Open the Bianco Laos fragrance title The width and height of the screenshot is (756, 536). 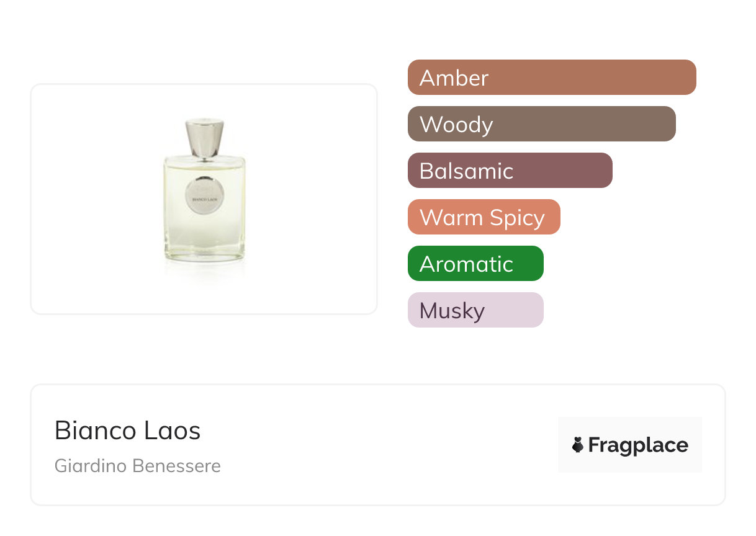[127, 430]
